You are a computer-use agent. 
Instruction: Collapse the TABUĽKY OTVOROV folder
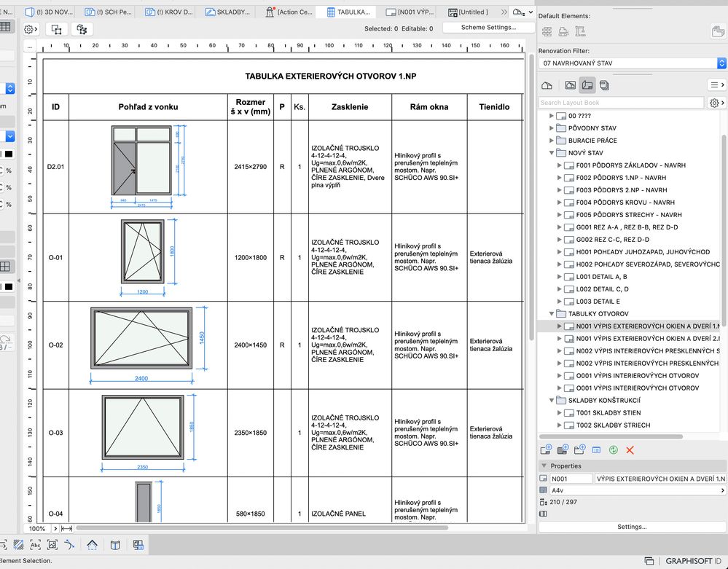[552, 313]
